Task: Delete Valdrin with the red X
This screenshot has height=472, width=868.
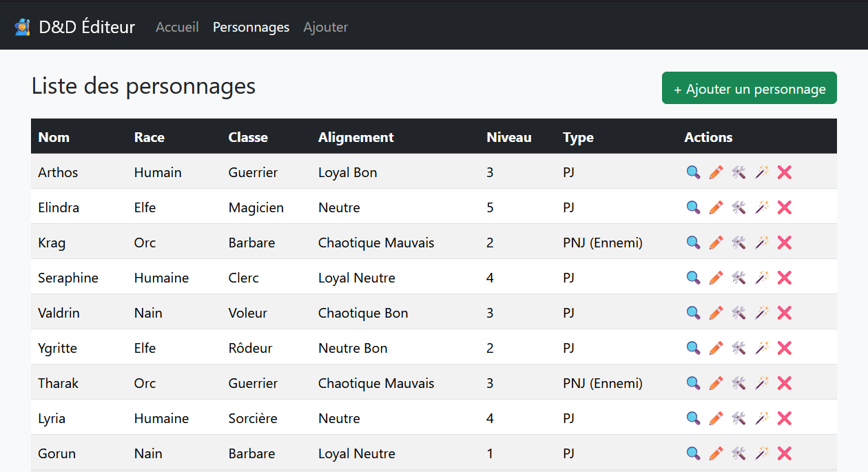Action: click(784, 313)
